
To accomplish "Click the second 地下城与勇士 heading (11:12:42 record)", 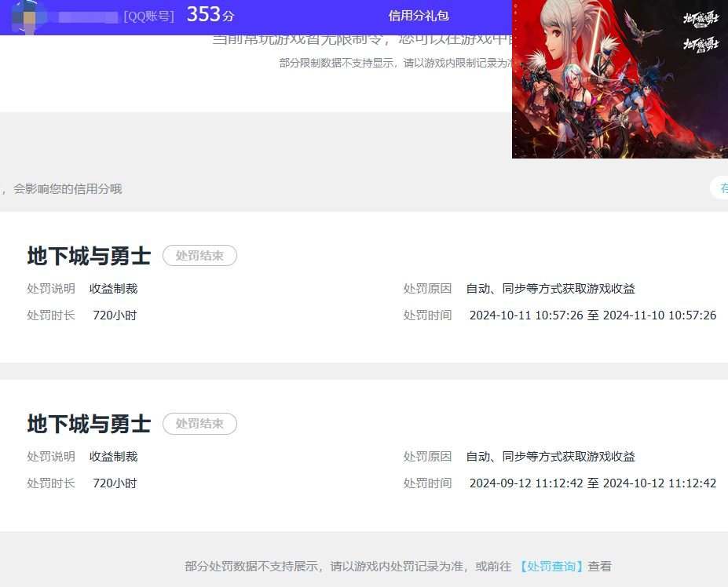I will (90, 424).
